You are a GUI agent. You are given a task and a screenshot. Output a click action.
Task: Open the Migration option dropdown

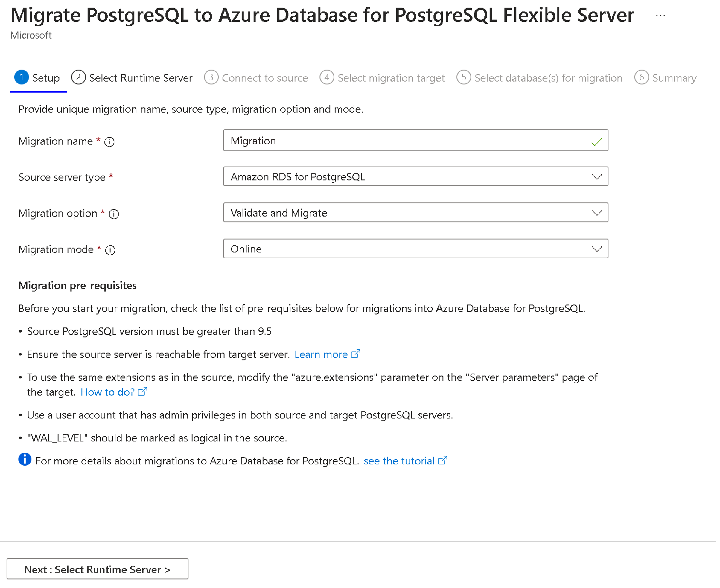point(415,213)
